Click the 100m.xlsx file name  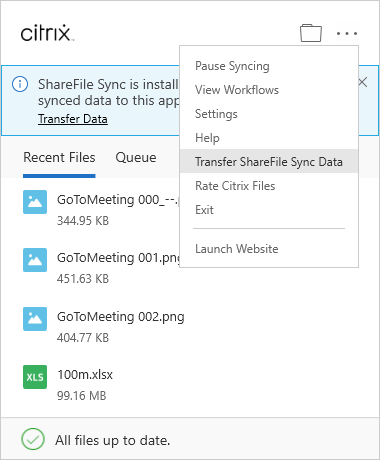coord(85,375)
